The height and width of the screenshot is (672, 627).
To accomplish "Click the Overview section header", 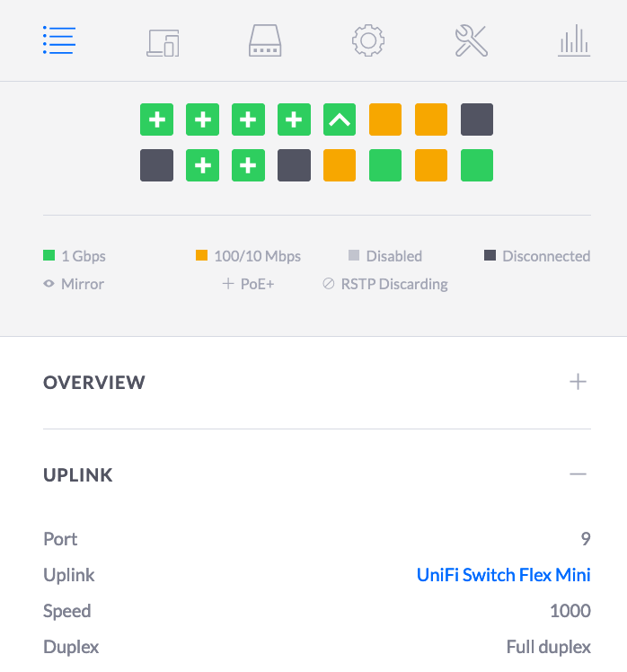I will pyautogui.click(x=94, y=382).
